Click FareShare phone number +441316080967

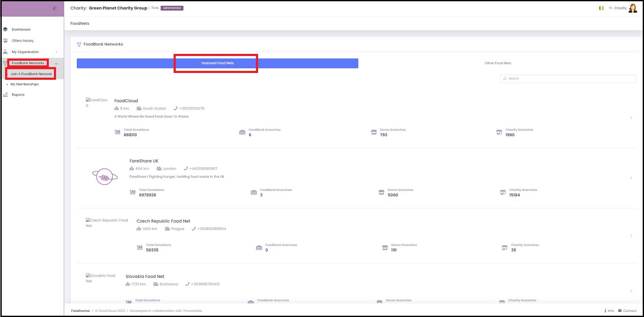203,169
